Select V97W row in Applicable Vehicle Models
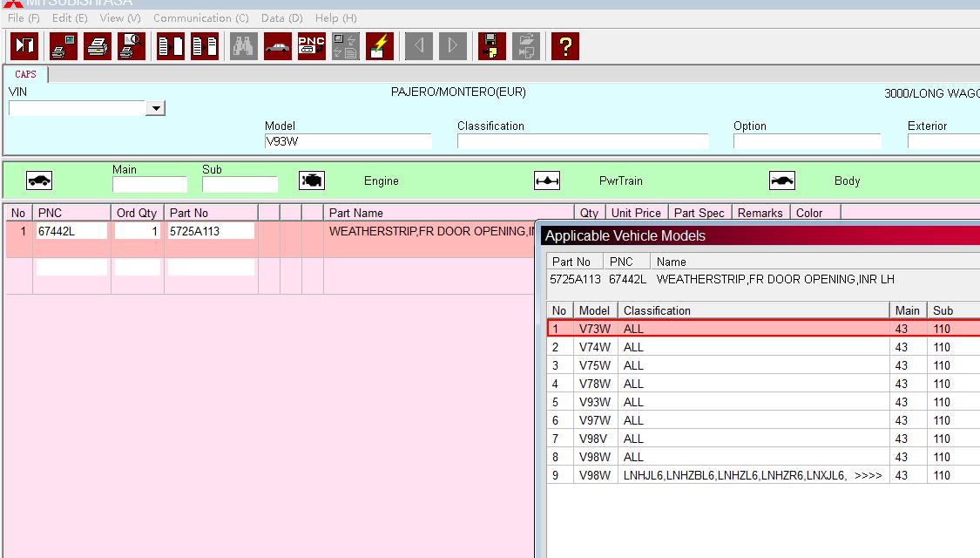Viewport: 980px width, 558px height. [x=763, y=419]
